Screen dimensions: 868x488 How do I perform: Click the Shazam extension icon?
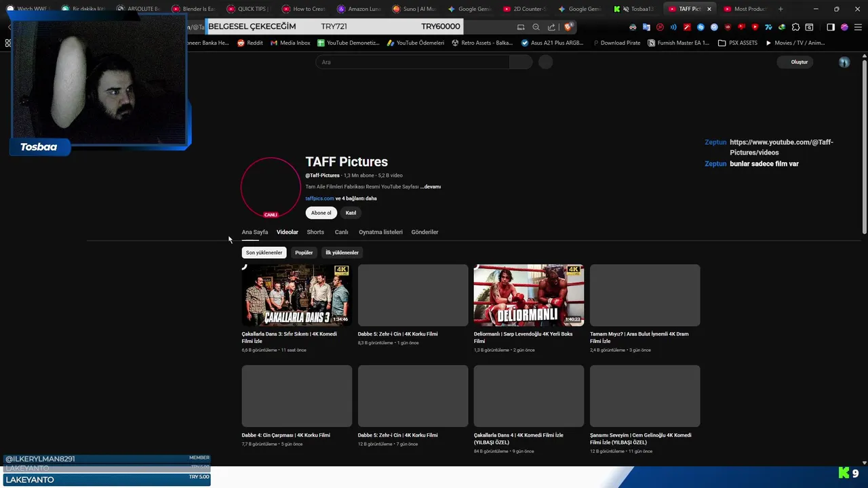(701, 27)
